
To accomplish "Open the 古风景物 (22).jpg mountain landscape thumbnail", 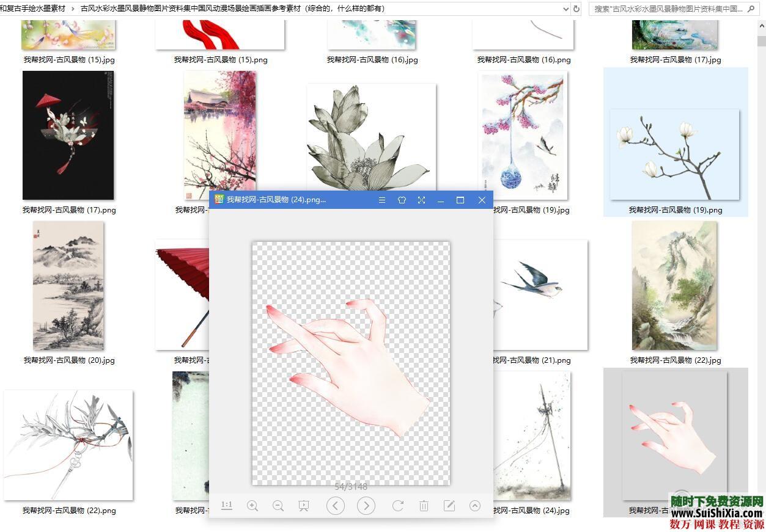I will click(674, 285).
